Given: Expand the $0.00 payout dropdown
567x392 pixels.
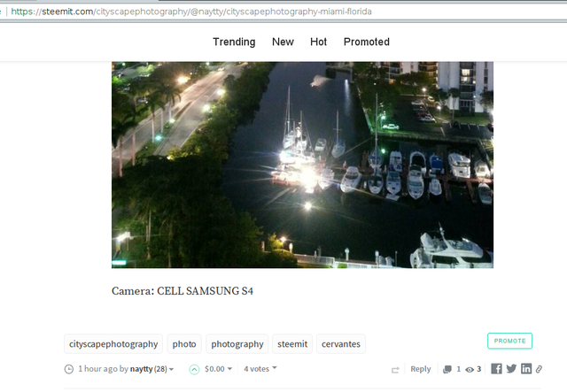Looking at the screenshot, I should pos(219,369).
